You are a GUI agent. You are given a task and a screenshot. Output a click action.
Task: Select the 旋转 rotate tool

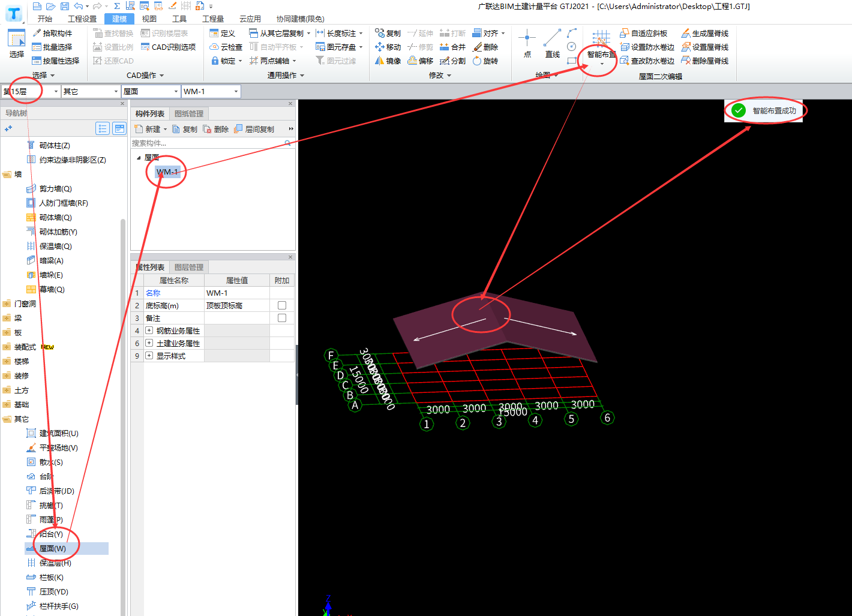coord(485,61)
